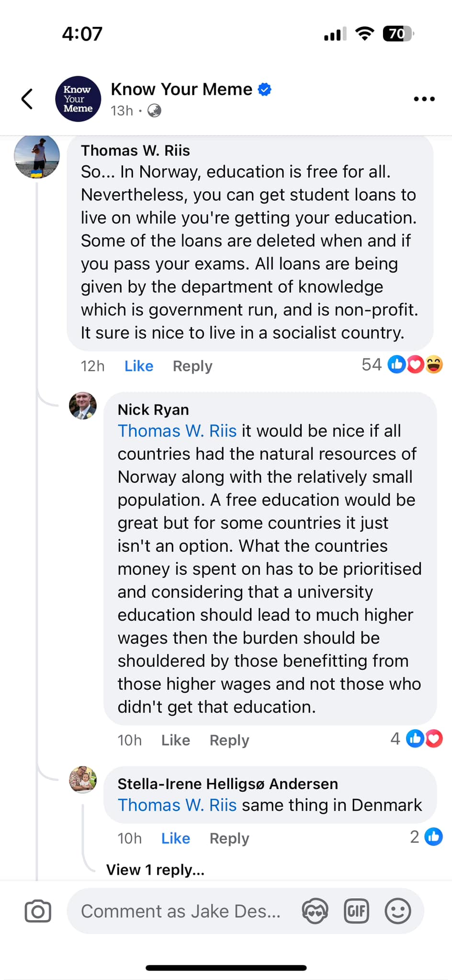Open the three-dot post options menu
Image resolution: width=452 pixels, height=980 pixels.
[424, 99]
